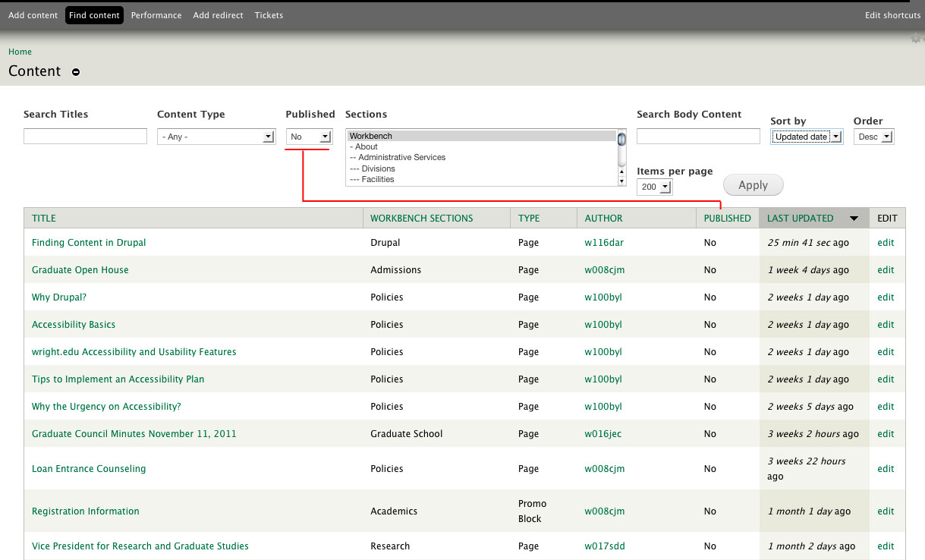Screen dimensions: 925x560
Task: Go to Home via the breadcrumb link
Action: pos(20,52)
